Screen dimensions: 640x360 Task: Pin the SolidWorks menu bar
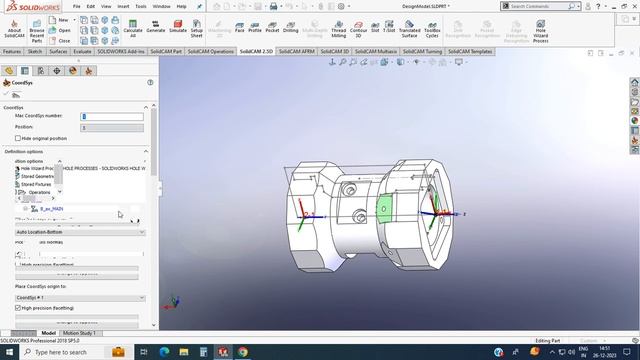pos(199,7)
